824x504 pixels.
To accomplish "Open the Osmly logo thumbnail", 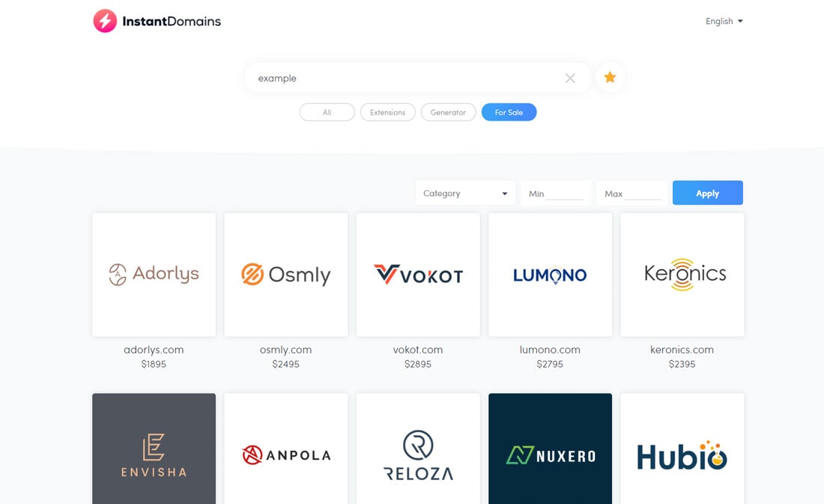I will tap(286, 275).
